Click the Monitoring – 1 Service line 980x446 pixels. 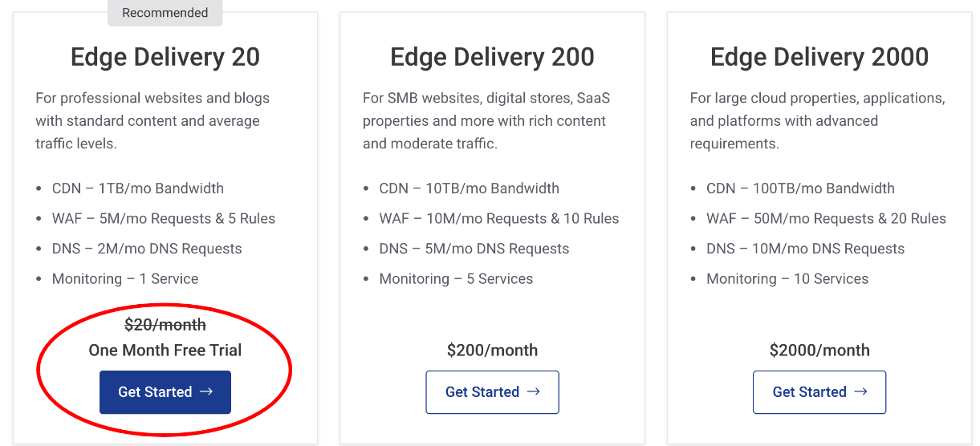point(125,279)
